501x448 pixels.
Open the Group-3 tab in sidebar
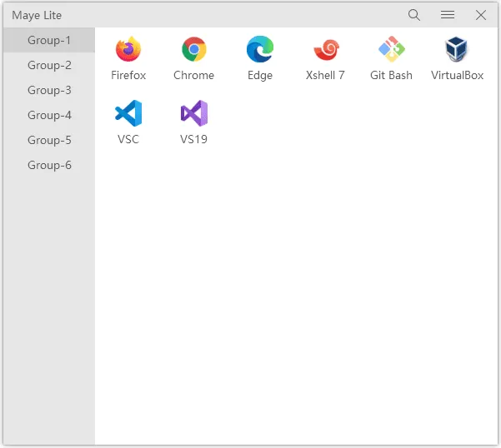(x=49, y=90)
